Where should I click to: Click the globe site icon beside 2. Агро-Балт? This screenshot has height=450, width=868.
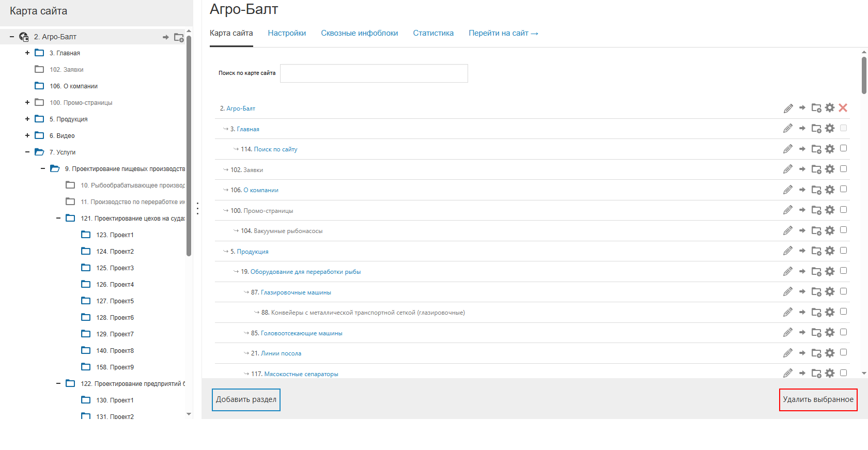(x=24, y=37)
